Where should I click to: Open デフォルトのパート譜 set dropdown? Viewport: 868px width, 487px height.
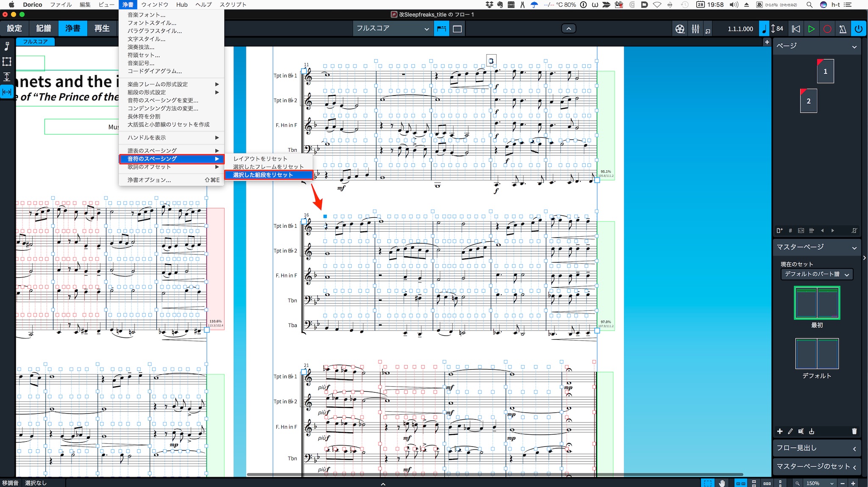pyautogui.click(x=817, y=274)
